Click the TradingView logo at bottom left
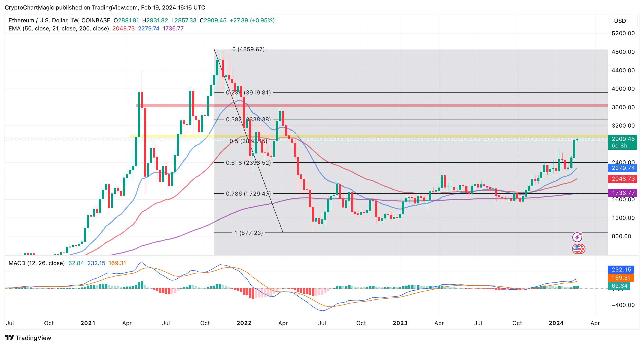Viewport: 644px width, 346px height. 28,338
